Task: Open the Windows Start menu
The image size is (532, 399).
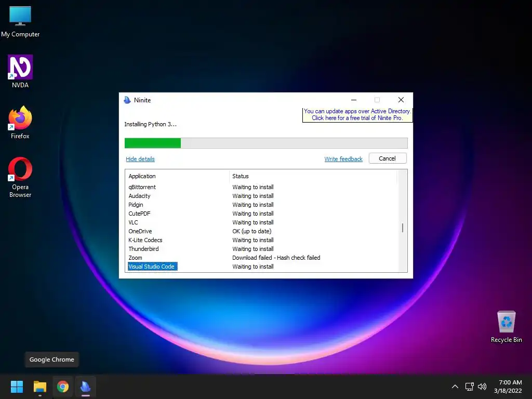Action: [x=17, y=387]
